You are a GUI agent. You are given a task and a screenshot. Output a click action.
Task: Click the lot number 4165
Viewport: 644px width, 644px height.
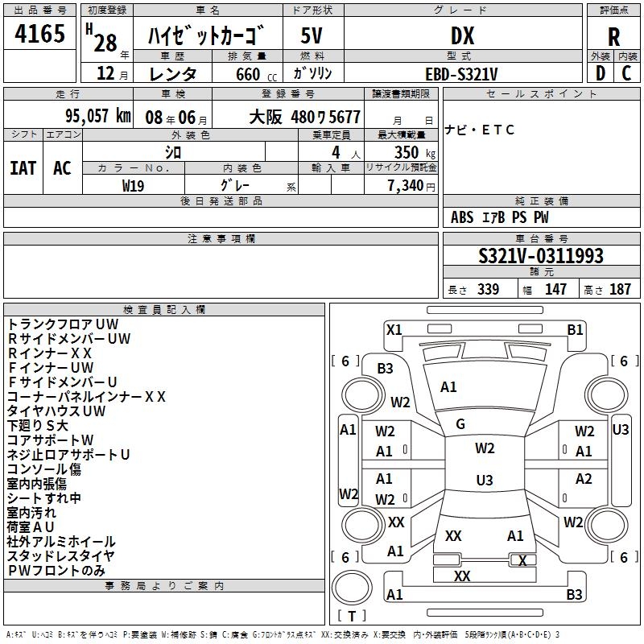tap(40, 35)
